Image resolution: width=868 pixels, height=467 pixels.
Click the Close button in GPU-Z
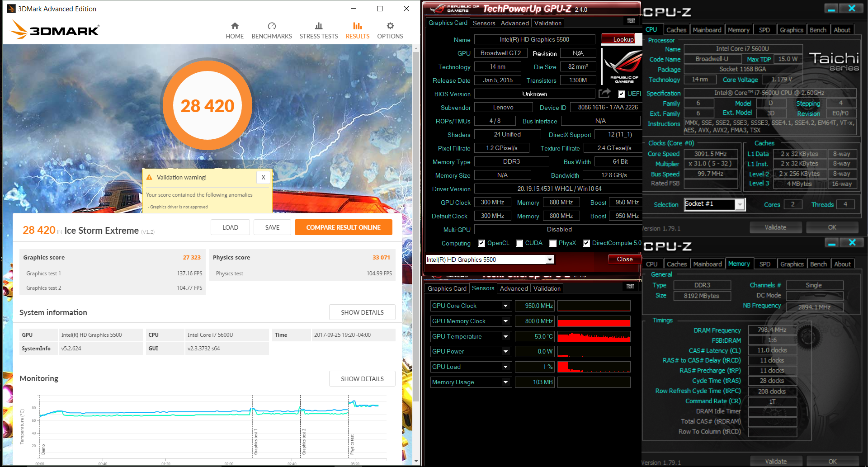[624, 259]
